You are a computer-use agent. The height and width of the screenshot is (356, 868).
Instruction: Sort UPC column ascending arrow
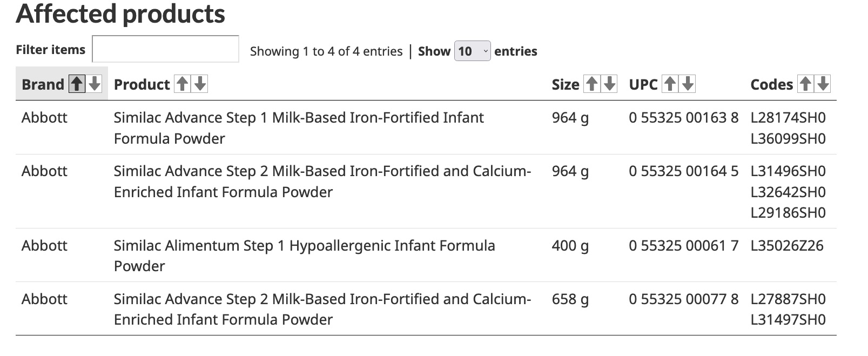click(x=670, y=84)
